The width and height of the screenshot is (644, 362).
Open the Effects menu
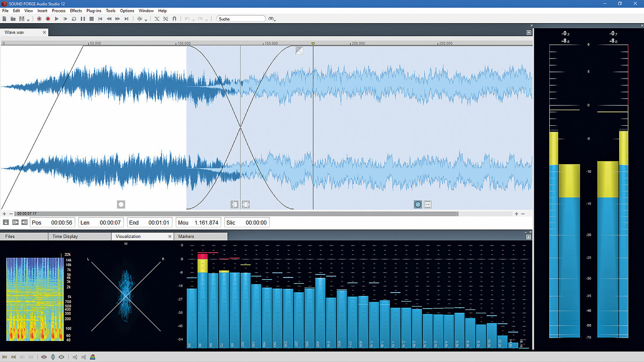click(x=76, y=11)
